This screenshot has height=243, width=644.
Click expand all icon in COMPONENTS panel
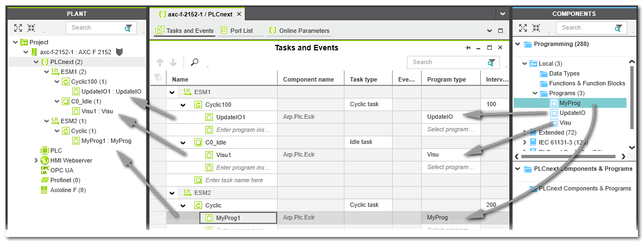pyautogui.click(x=523, y=28)
